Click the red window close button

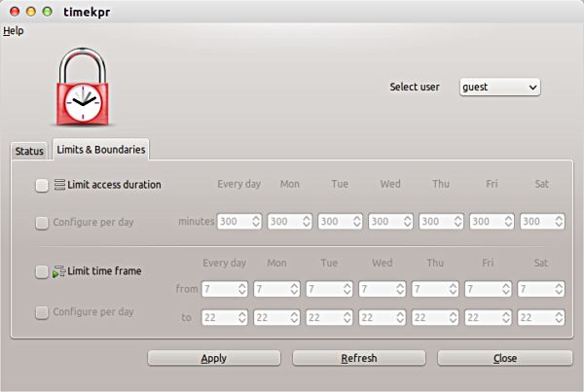[15, 12]
